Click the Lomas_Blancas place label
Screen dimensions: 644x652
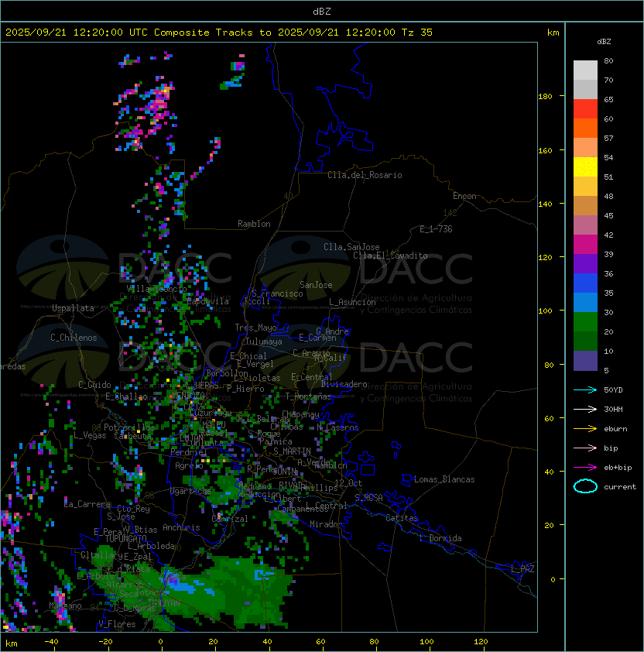click(444, 479)
